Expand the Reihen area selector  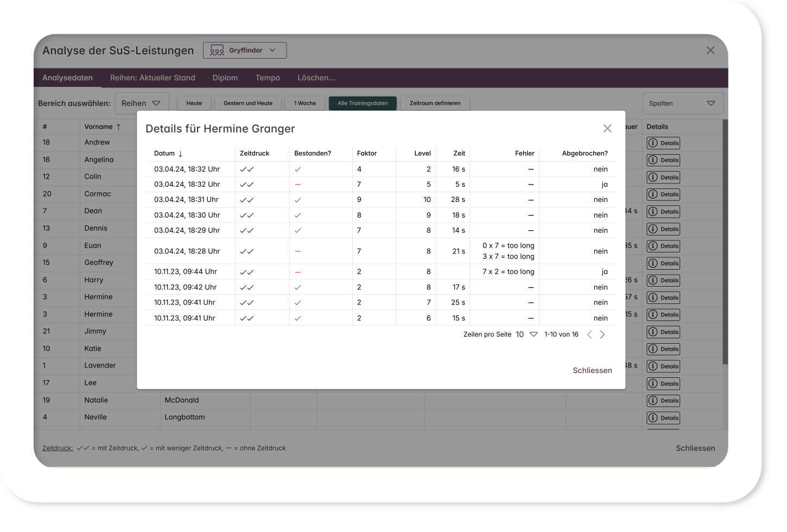[142, 103]
